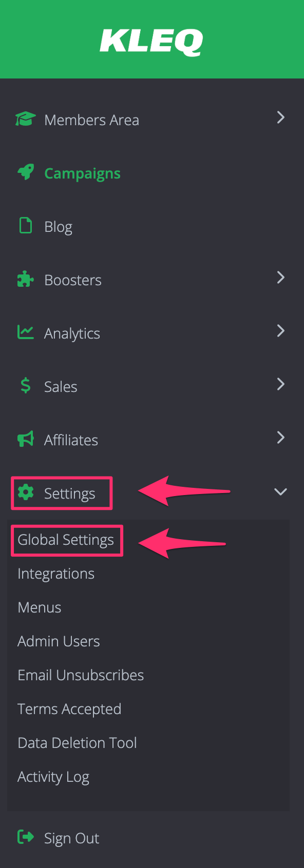Click the Members Area graduation cap icon
The width and height of the screenshot is (304, 868).
click(25, 119)
